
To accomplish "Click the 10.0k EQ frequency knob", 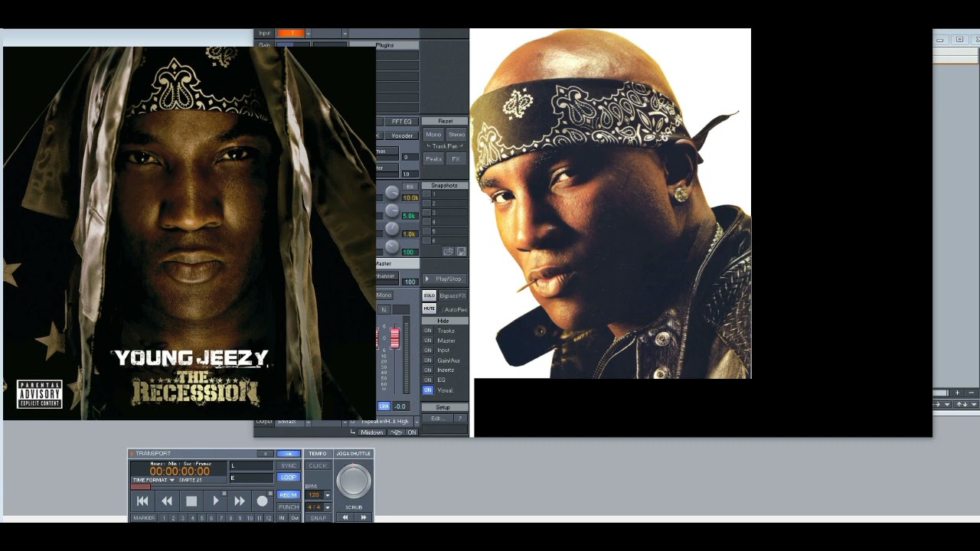I will 392,193.
